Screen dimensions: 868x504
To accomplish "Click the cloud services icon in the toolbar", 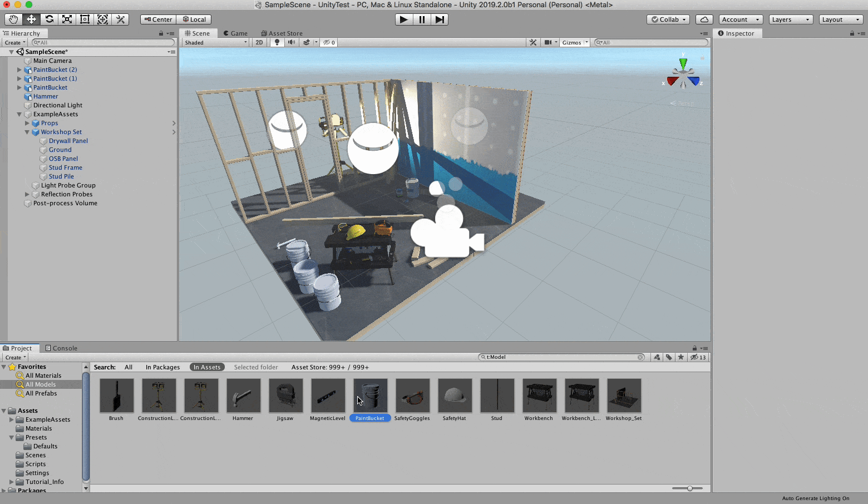I will point(704,19).
